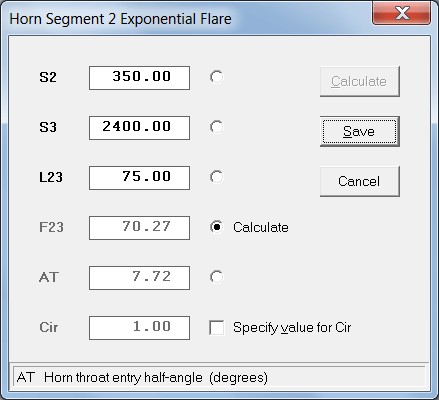The image size is (439, 400).
Task: Cancel the dialog
Action: point(360,181)
